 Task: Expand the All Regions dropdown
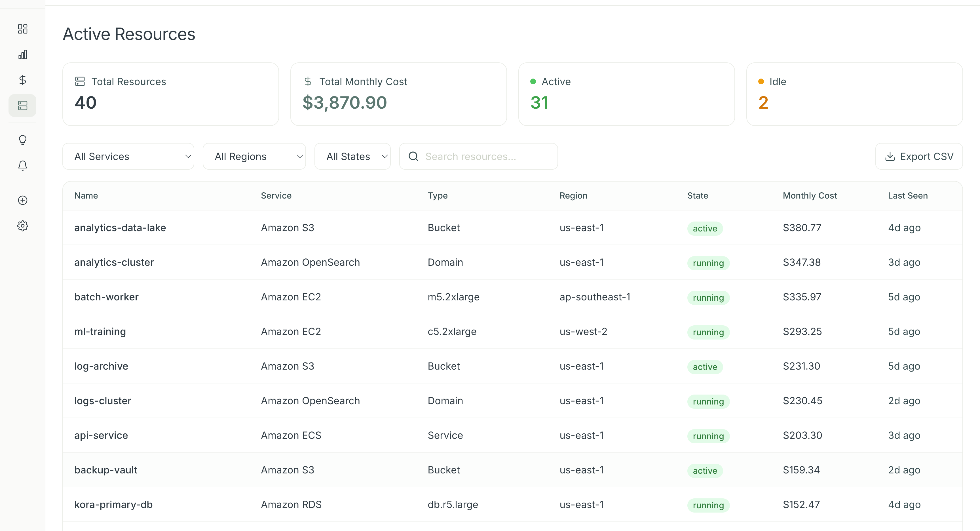[254, 157]
